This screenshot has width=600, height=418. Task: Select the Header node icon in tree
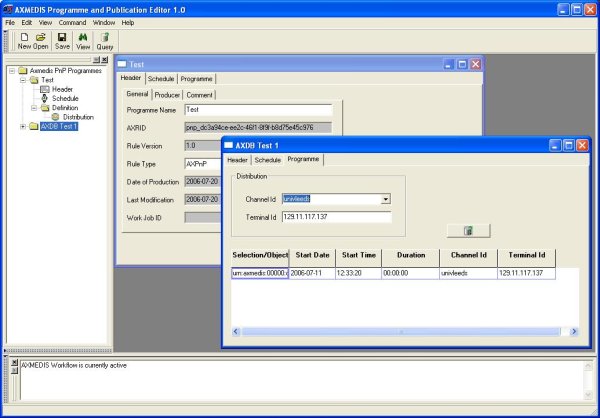[45, 89]
